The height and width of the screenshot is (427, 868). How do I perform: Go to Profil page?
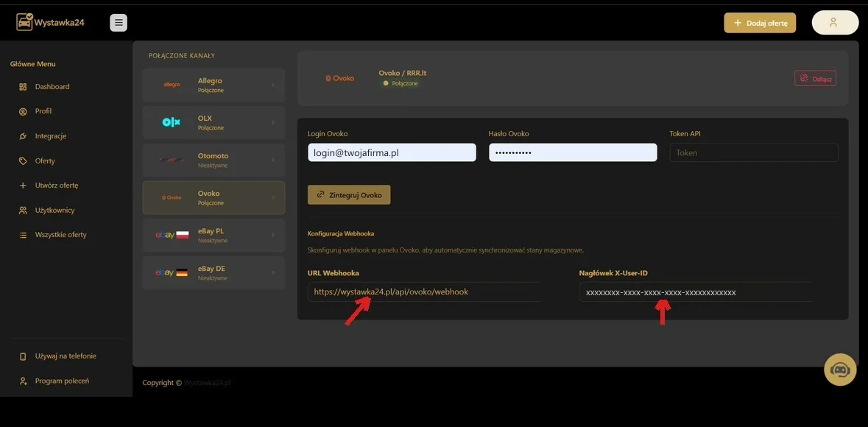click(x=43, y=111)
